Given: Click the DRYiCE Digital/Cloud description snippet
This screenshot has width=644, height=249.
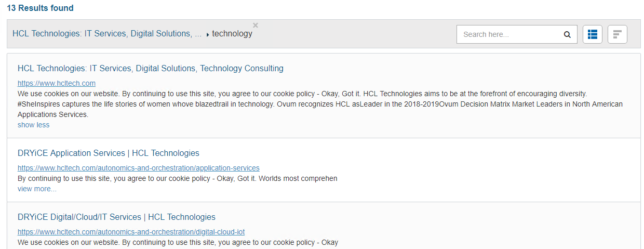Looking at the screenshot, I should click(x=177, y=243).
